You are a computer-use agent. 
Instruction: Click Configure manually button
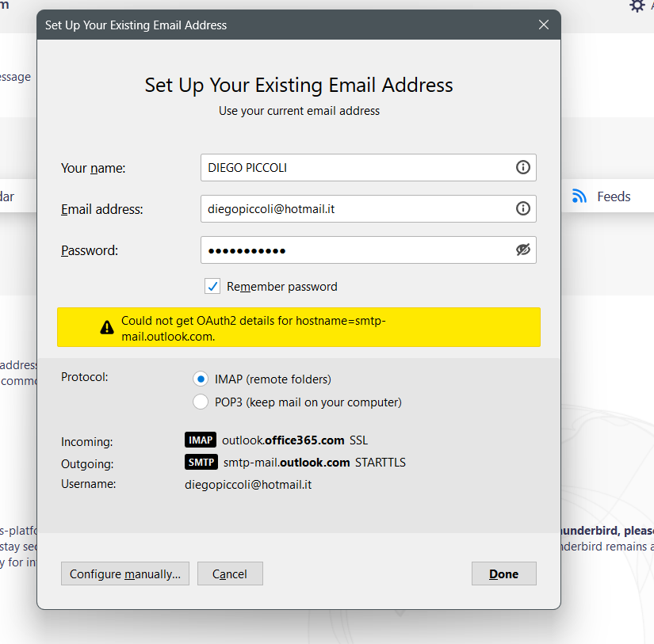[125, 574]
